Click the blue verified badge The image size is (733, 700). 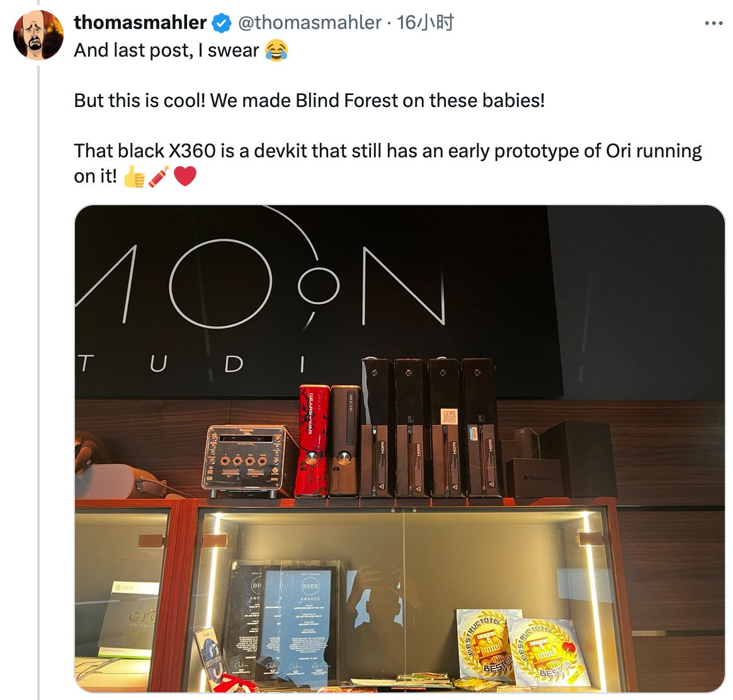point(222,23)
